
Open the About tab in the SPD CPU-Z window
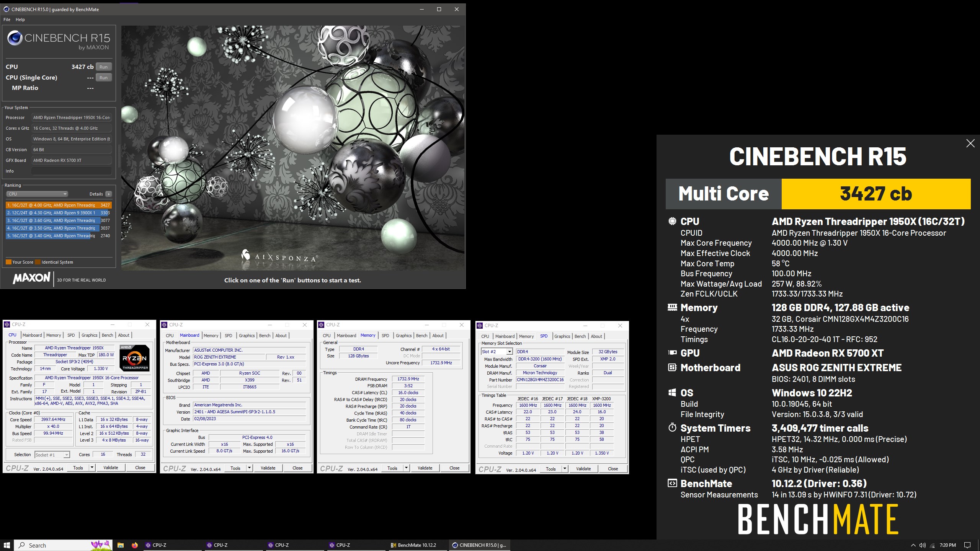(596, 336)
